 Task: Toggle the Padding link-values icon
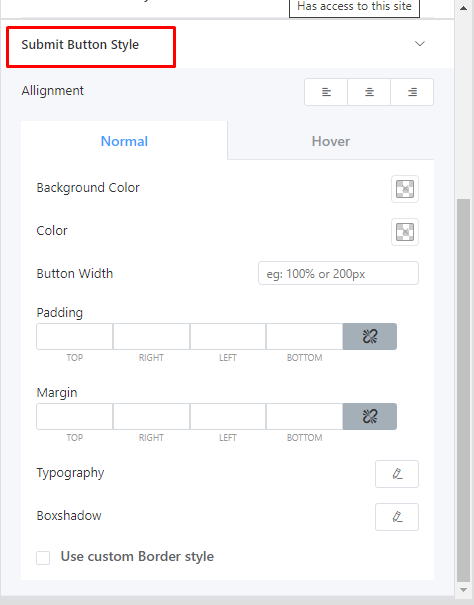[x=370, y=336]
